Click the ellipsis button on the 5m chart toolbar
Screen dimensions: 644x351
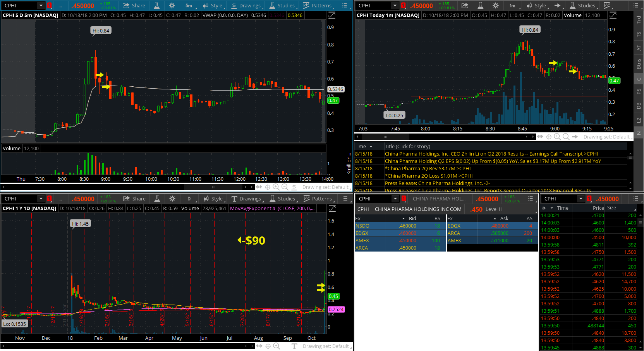(60, 5)
